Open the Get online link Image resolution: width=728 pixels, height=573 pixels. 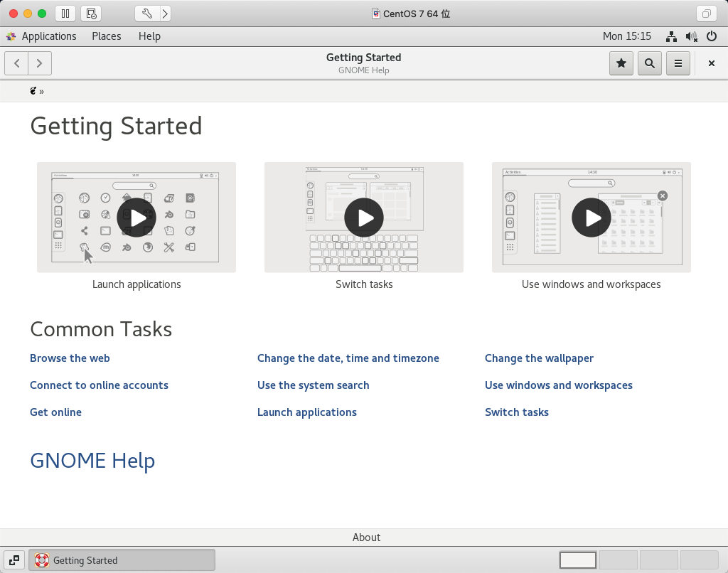tap(55, 412)
